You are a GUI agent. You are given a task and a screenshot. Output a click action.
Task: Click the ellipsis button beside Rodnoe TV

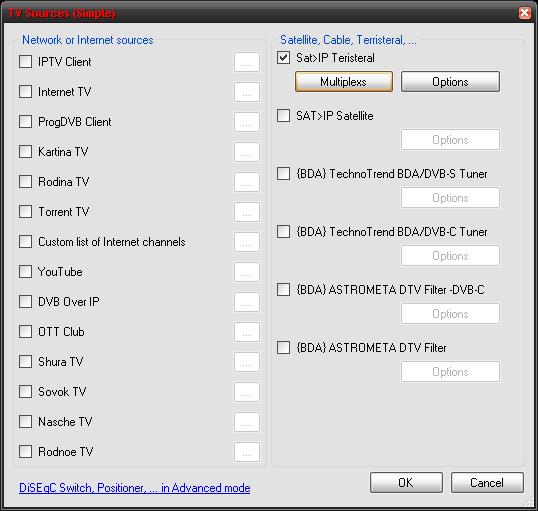click(x=247, y=452)
